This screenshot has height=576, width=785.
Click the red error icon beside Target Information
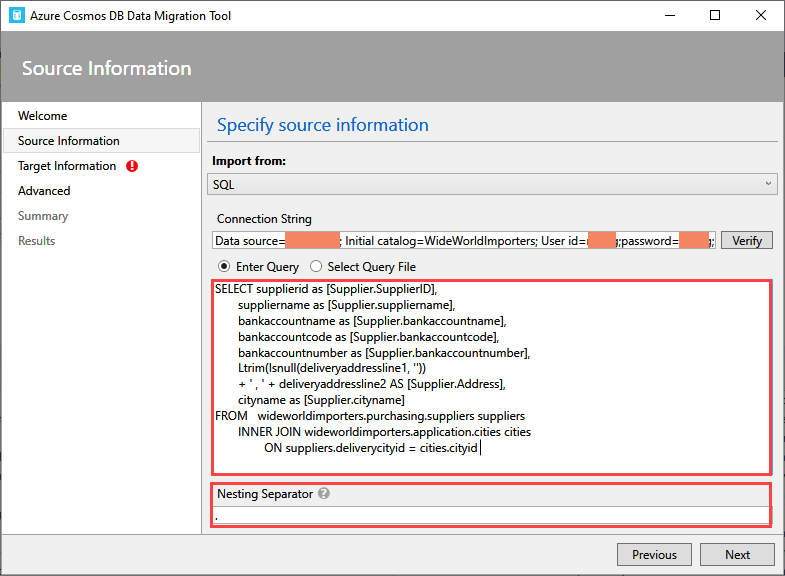pos(132,166)
